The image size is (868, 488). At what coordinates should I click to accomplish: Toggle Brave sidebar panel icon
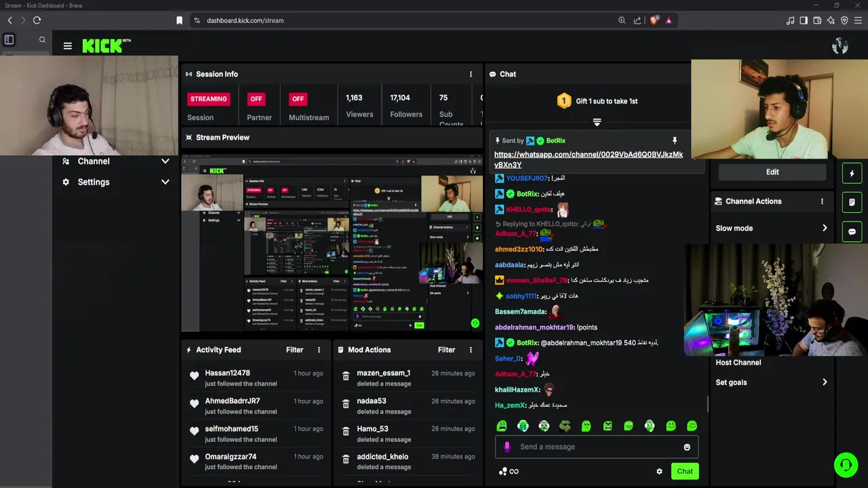tap(804, 20)
